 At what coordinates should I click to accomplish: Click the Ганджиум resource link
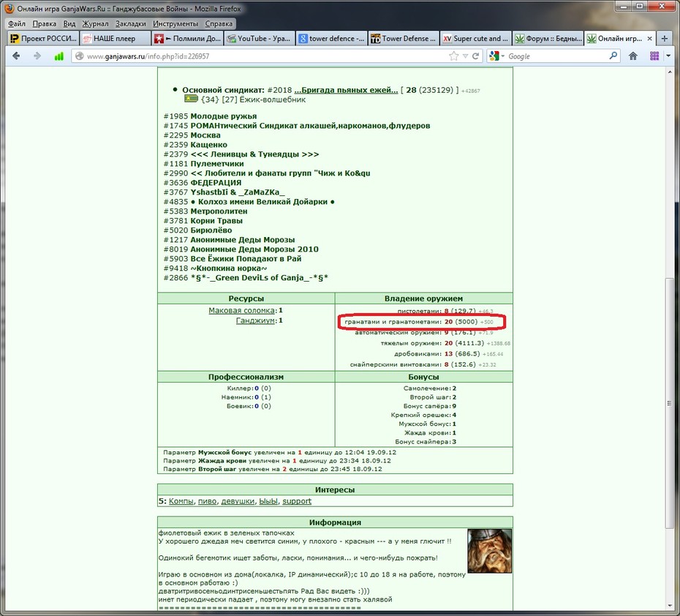point(255,320)
